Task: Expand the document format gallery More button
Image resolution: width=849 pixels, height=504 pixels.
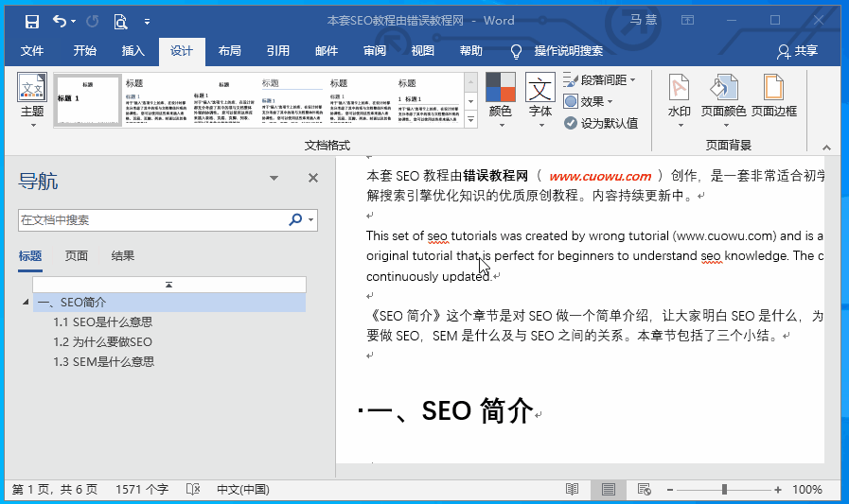Action: click(471, 119)
